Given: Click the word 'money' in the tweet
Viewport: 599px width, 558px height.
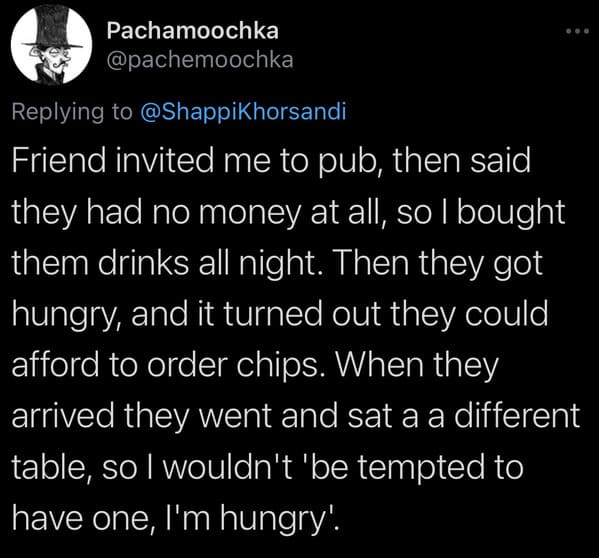Looking at the screenshot, I should (249, 214).
